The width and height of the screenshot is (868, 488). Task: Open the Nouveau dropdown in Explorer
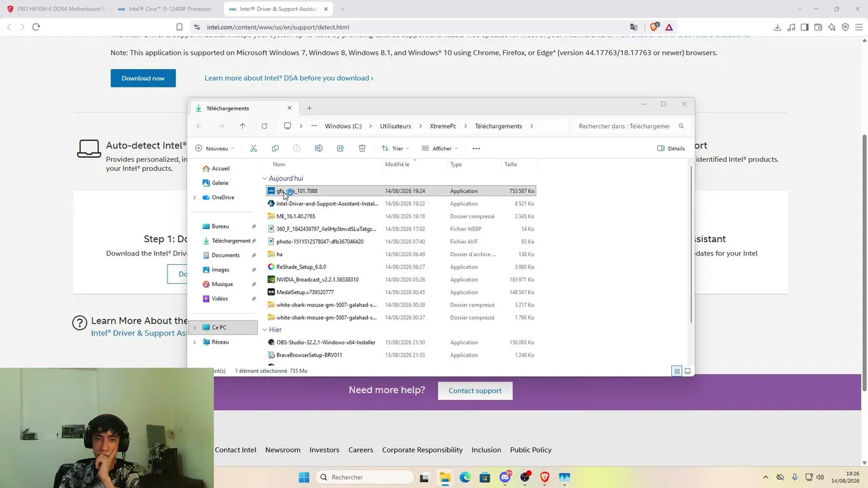(214, 148)
